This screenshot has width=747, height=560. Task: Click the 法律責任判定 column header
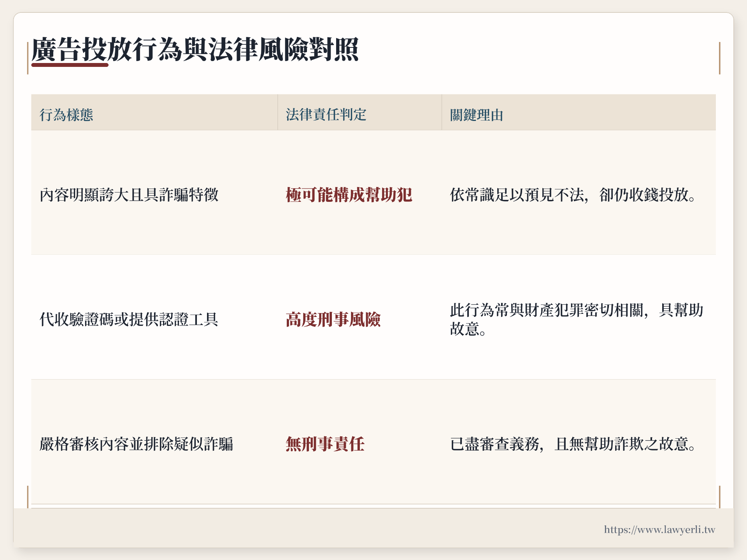coord(326,115)
